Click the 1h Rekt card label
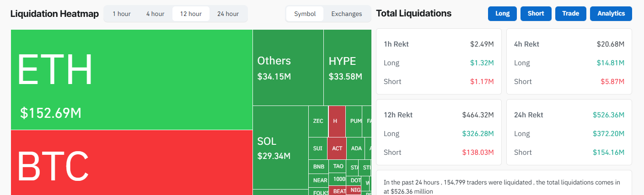Viewport: 644px width, 195px height. (396, 44)
